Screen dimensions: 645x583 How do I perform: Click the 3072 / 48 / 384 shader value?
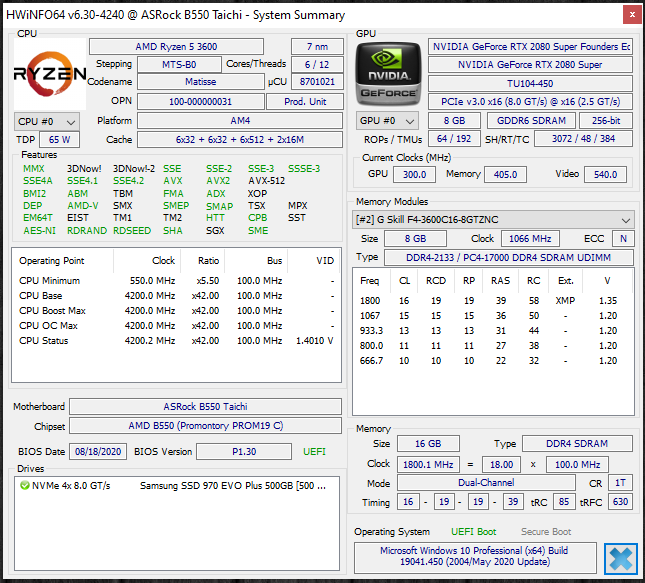(x=583, y=139)
